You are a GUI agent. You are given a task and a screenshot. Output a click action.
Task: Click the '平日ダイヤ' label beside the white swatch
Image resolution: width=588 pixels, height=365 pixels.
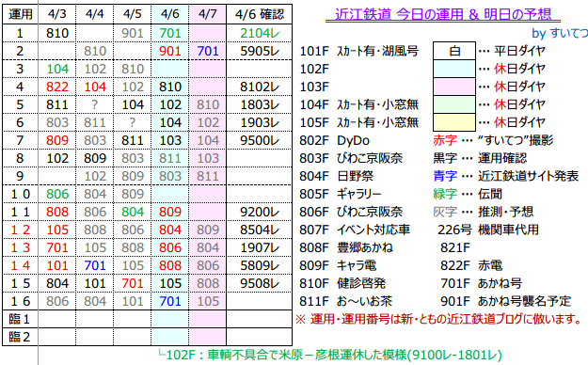point(519,51)
